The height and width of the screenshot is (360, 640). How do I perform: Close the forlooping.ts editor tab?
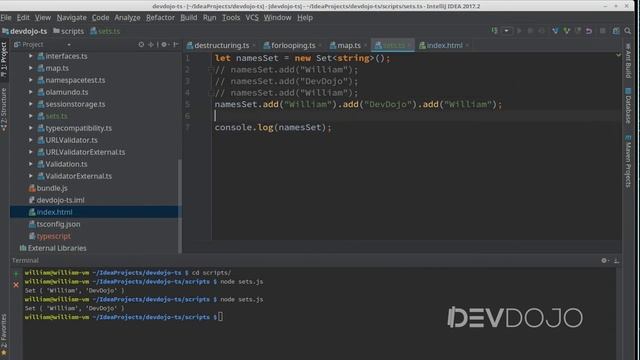(x=320, y=45)
